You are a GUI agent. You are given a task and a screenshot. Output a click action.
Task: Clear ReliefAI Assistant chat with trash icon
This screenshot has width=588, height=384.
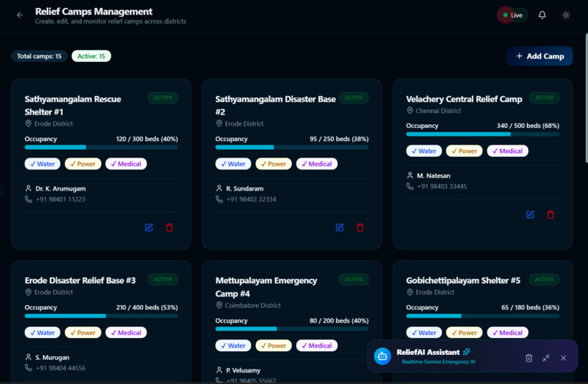point(529,358)
